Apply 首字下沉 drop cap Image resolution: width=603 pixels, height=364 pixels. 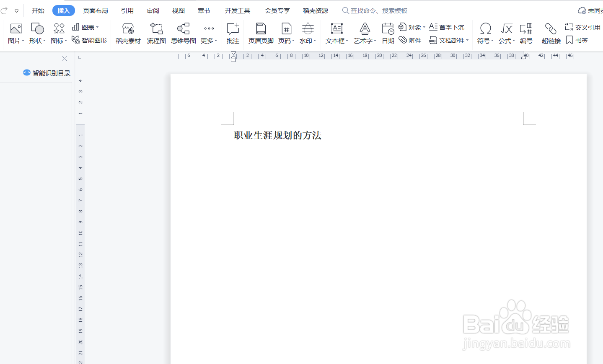(x=447, y=27)
